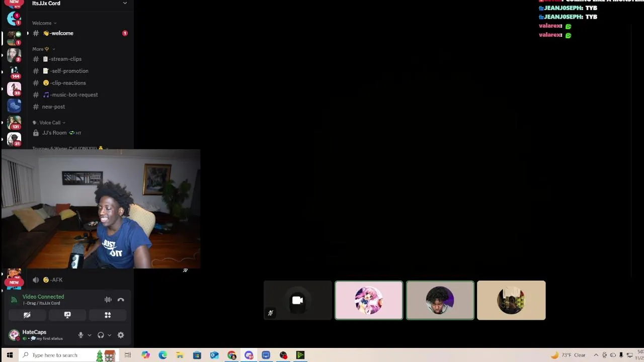Open the teal face server icon

pos(14,19)
